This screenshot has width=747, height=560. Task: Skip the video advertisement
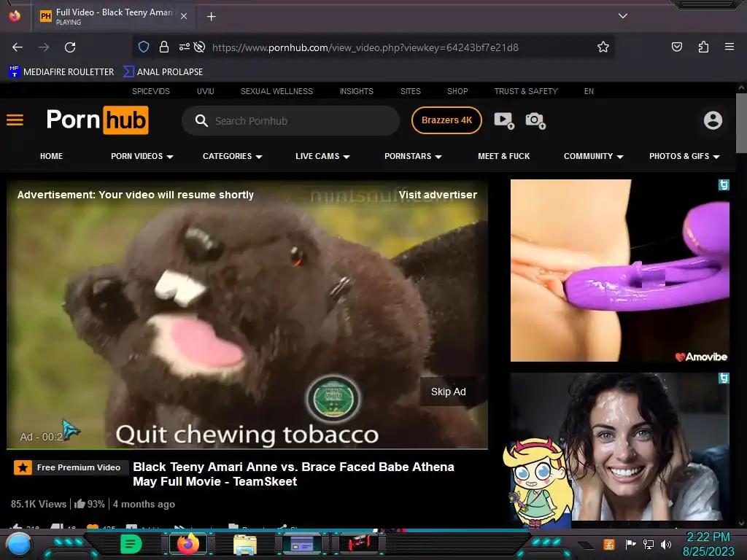[x=449, y=392]
